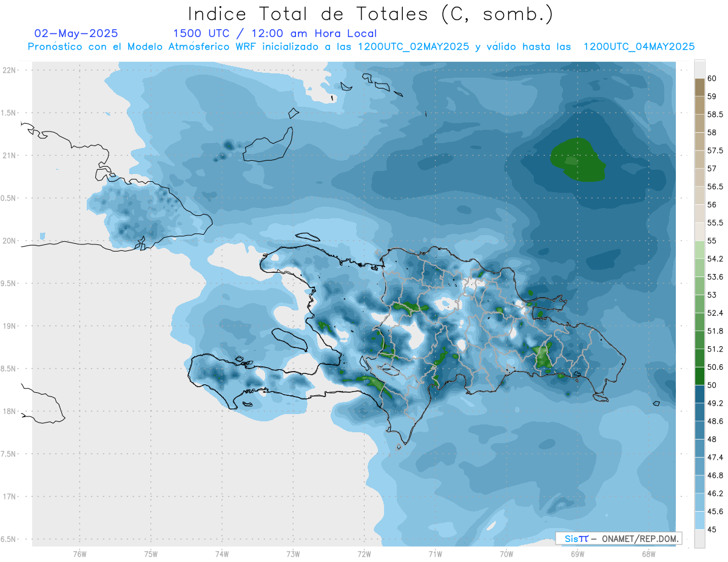The width and height of the screenshot is (728, 562).
Task: Click the "18N" latitude label
Action: (x=10, y=411)
